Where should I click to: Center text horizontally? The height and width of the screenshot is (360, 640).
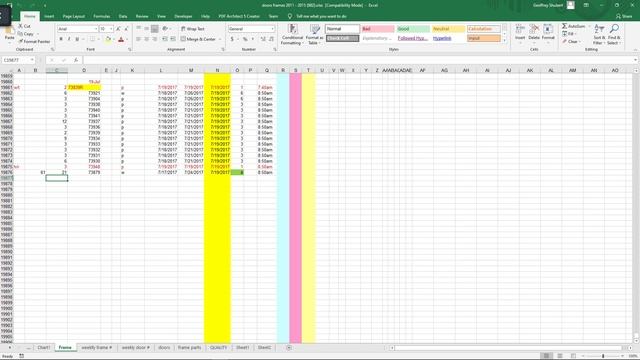[x=147, y=39]
